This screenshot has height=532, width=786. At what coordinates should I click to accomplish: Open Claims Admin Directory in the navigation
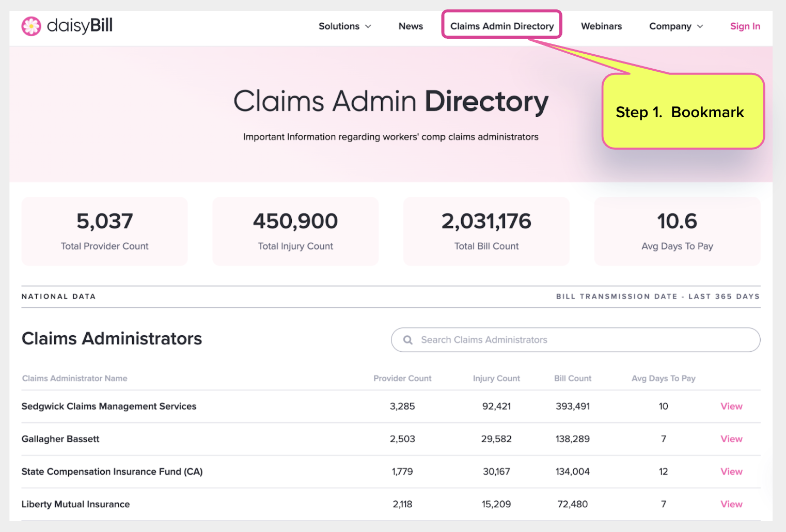pyautogui.click(x=502, y=26)
